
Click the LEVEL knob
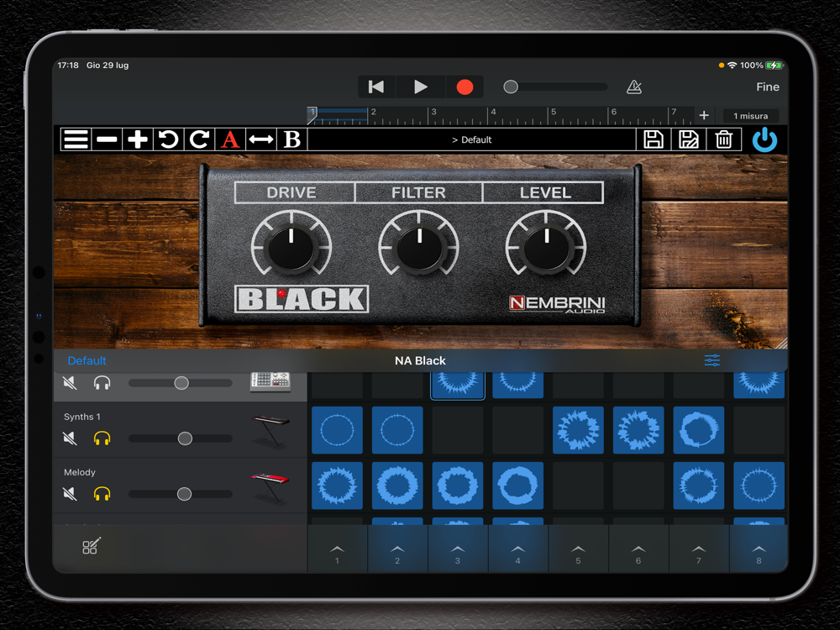(x=546, y=248)
